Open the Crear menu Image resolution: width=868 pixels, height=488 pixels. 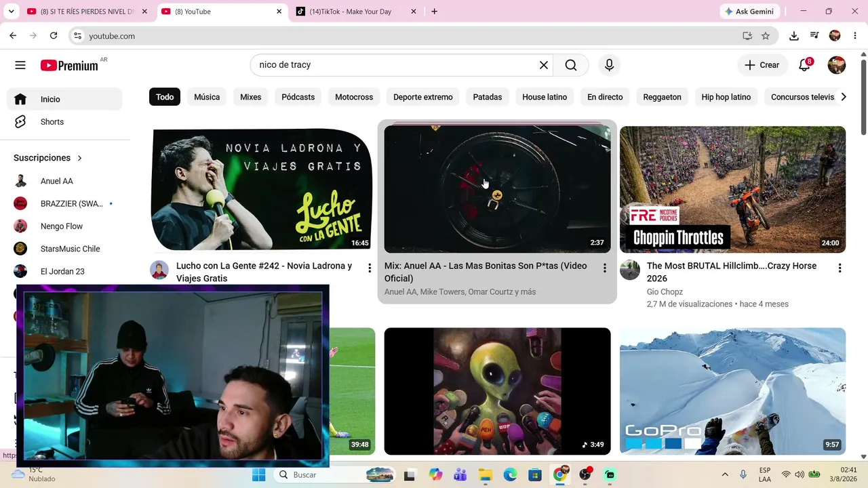[x=762, y=65]
